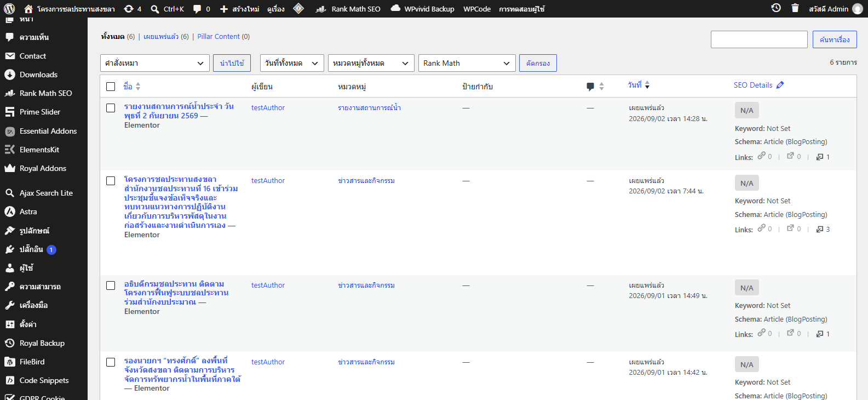This screenshot has height=400, width=868.
Task: Check the post dated 2026/09/01 14:49
Action: point(111,285)
